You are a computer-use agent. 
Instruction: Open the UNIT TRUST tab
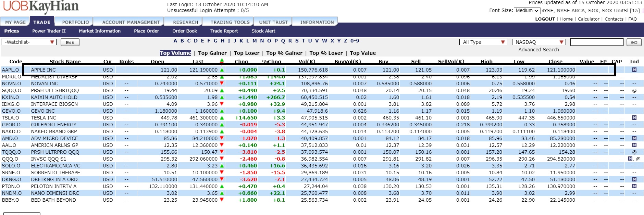pos(273,22)
